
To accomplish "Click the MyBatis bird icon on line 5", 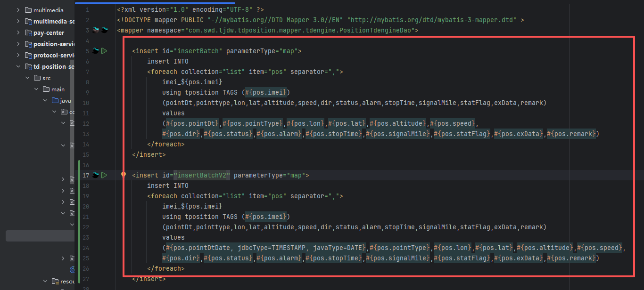I will (96, 51).
